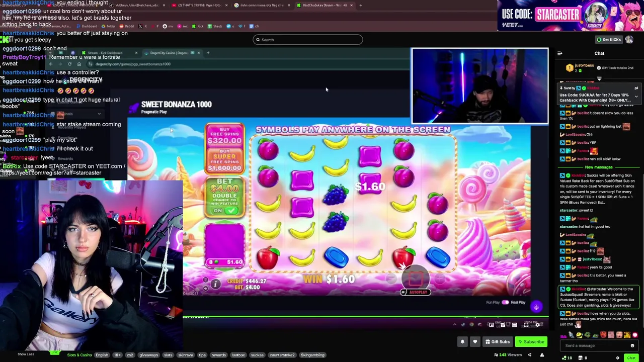Click the Get KICKs button
The width and height of the screenshot is (644, 362).
[x=608, y=40]
